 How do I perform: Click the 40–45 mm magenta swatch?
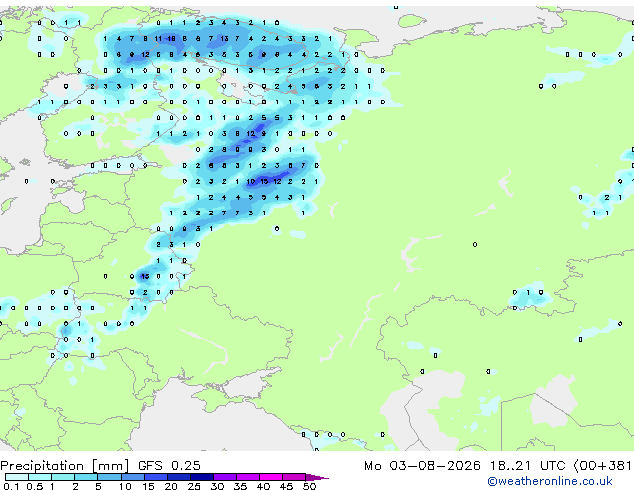click(x=271, y=477)
